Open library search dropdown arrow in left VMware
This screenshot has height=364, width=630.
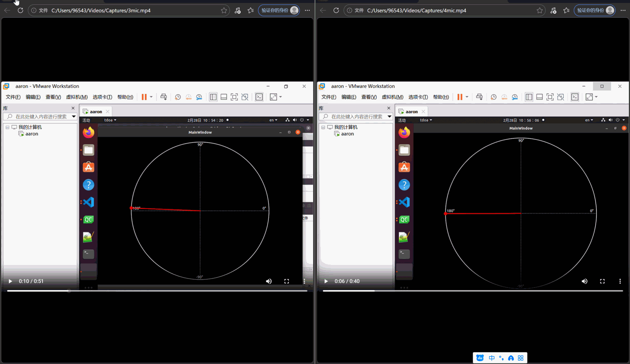pyautogui.click(x=74, y=116)
